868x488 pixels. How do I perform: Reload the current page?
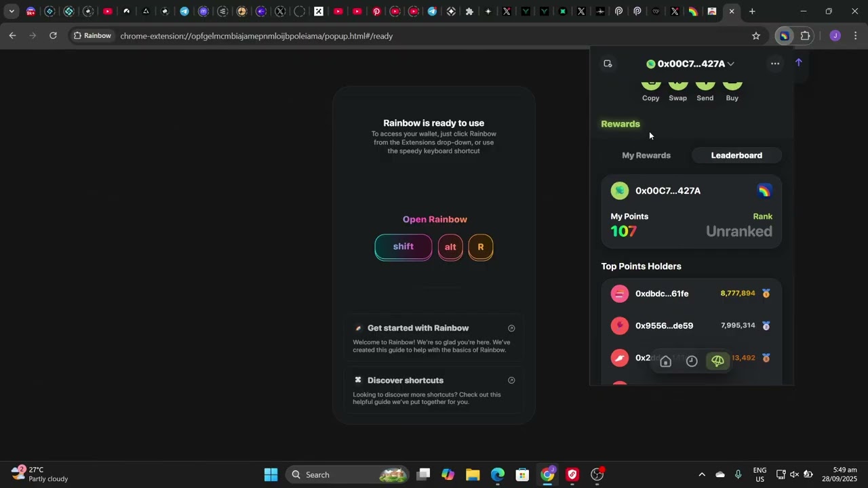tap(53, 36)
